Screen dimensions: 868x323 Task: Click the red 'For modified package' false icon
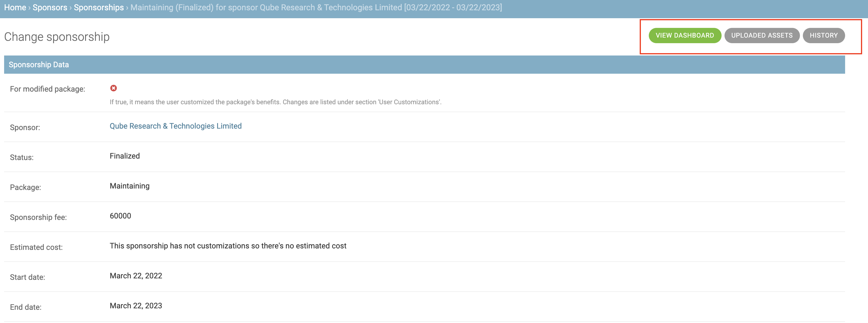114,88
